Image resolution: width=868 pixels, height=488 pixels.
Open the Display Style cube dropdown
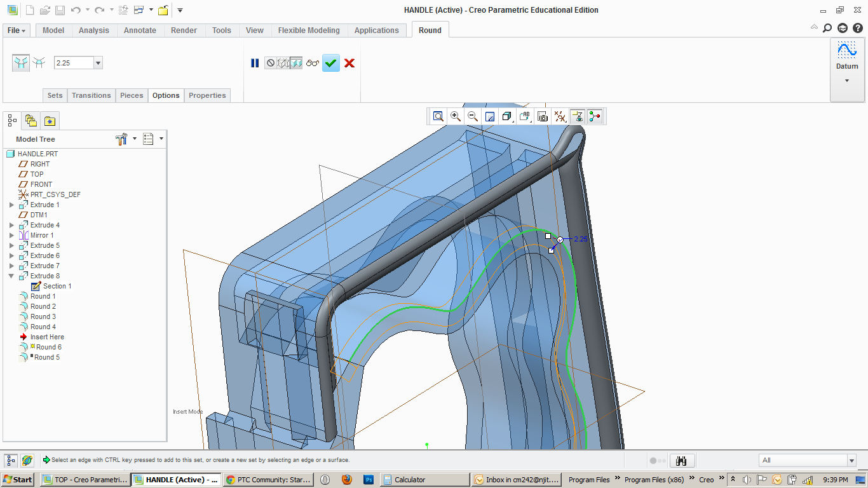[507, 116]
